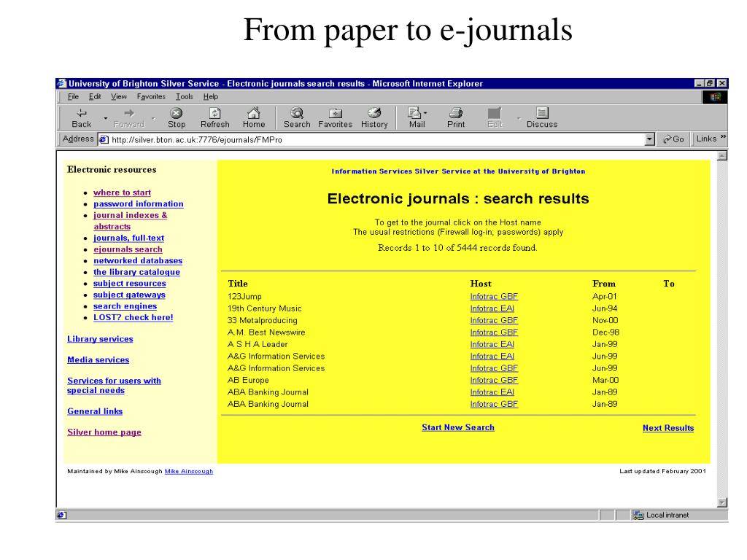Click the scrollbar down arrow
747x560 pixels.
coord(722,502)
